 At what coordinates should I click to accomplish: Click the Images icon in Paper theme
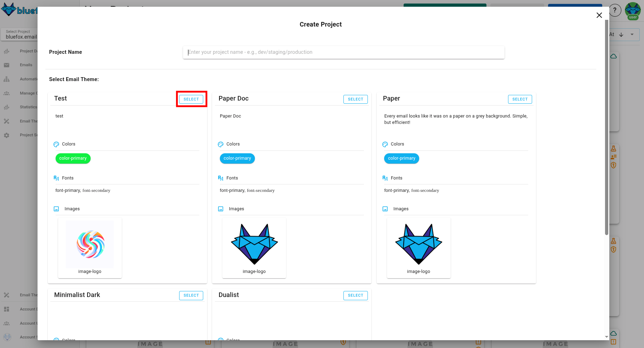click(385, 209)
